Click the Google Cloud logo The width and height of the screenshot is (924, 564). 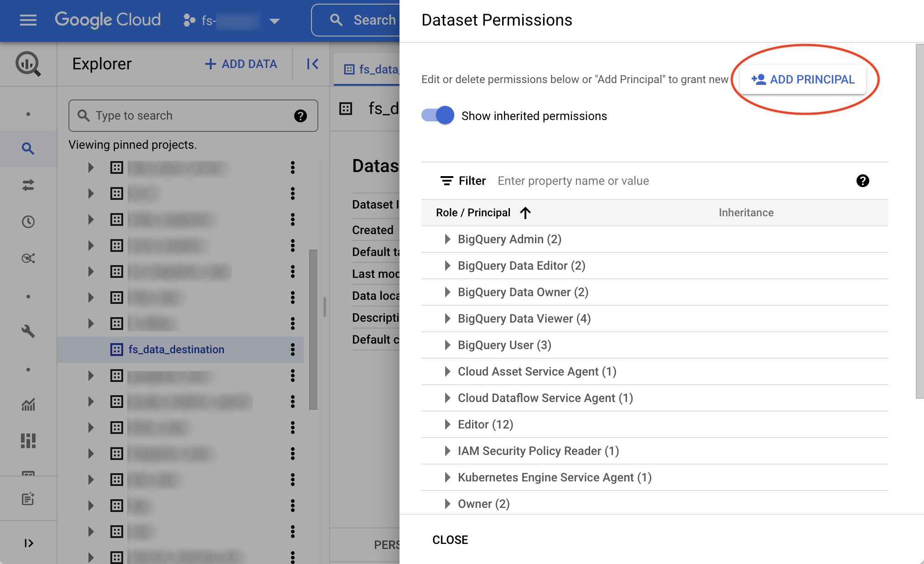coord(108,20)
